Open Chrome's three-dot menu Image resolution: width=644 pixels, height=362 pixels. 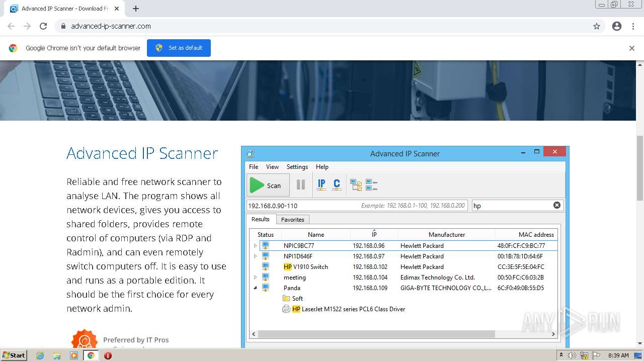633,26
